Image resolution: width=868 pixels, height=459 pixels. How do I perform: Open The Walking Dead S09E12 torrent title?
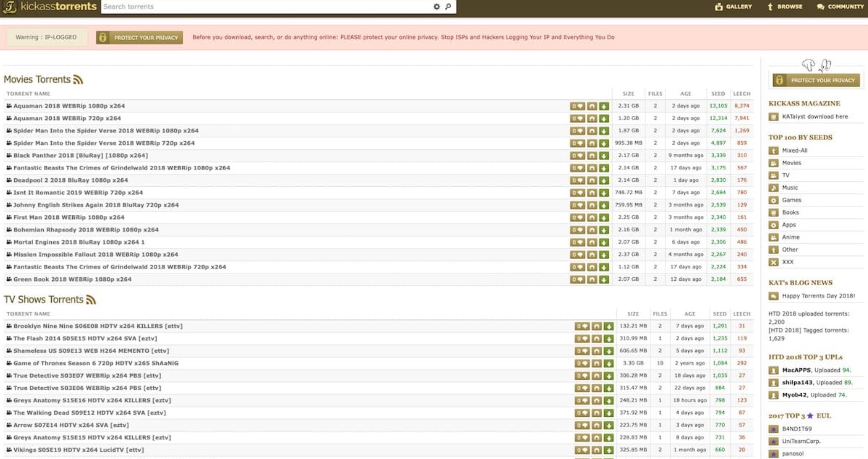click(x=89, y=413)
